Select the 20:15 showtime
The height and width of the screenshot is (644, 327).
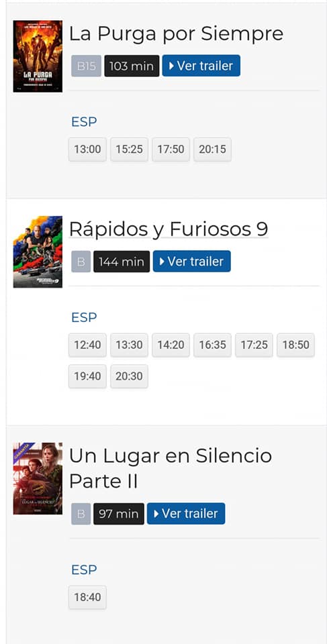213,150
